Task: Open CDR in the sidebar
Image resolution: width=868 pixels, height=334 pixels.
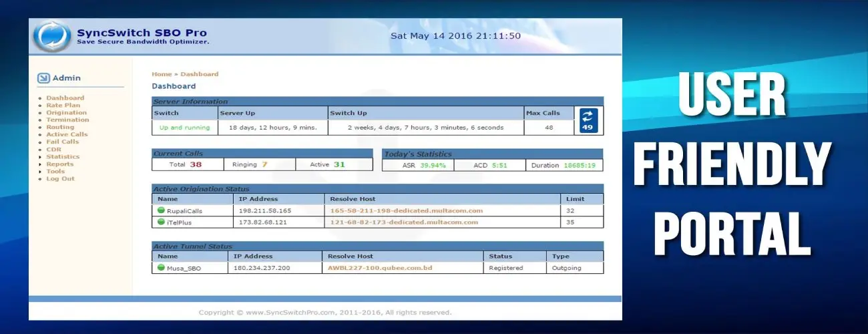Action: click(53, 150)
